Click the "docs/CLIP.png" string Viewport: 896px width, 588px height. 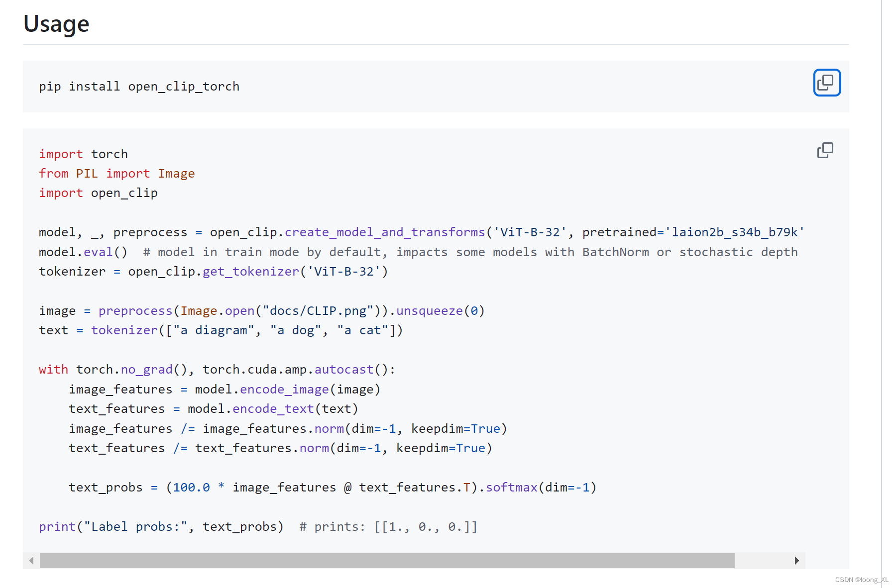tap(318, 311)
